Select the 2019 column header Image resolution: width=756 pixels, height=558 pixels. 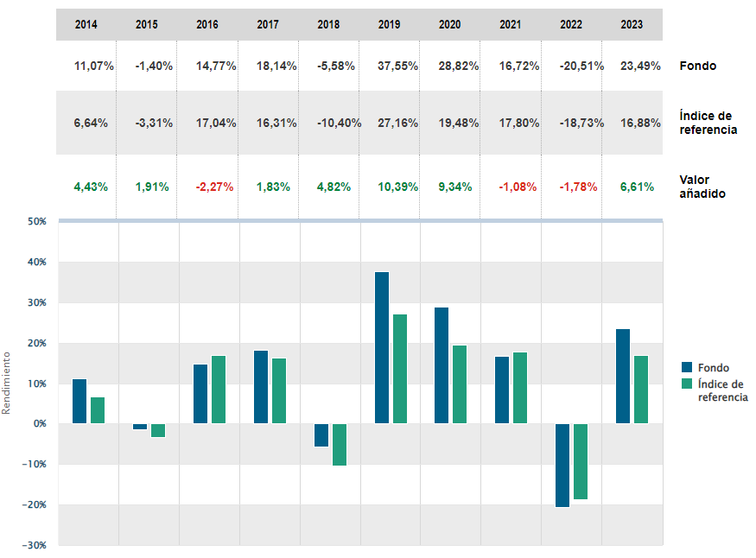(390, 25)
